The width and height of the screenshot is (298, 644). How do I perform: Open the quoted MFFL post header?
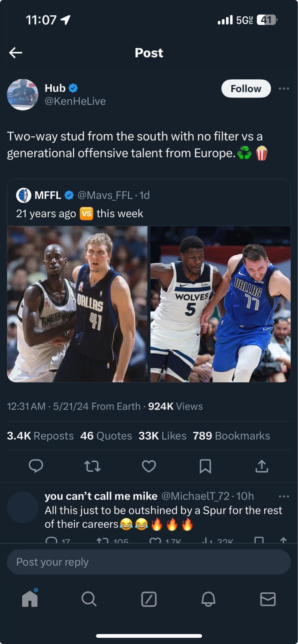(x=83, y=195)
